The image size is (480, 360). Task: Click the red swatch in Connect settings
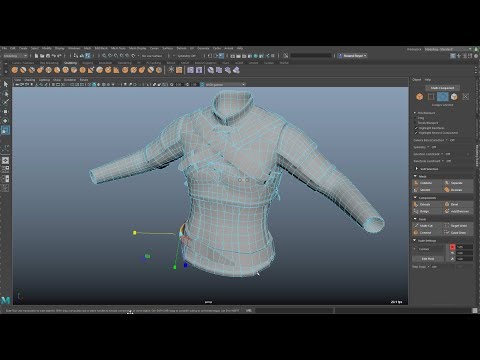click(x=452, y=247)
